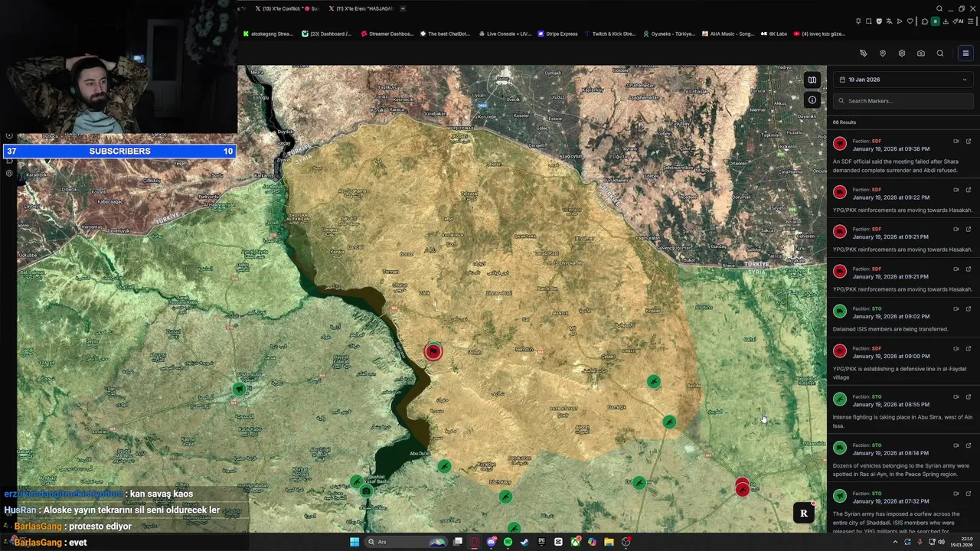Click the round R badge on map

click(804, 514)
